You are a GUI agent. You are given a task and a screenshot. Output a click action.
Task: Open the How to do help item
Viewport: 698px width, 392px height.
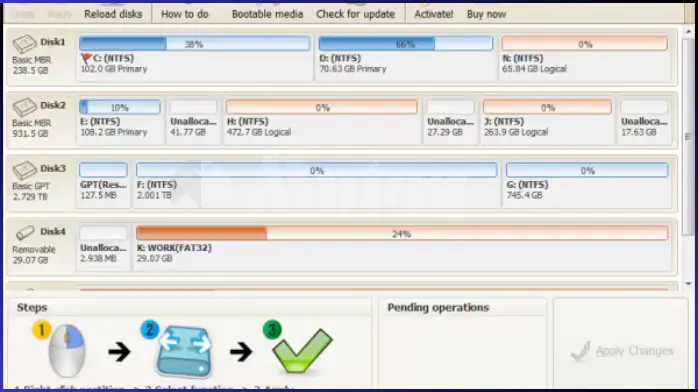coord(185,14)
